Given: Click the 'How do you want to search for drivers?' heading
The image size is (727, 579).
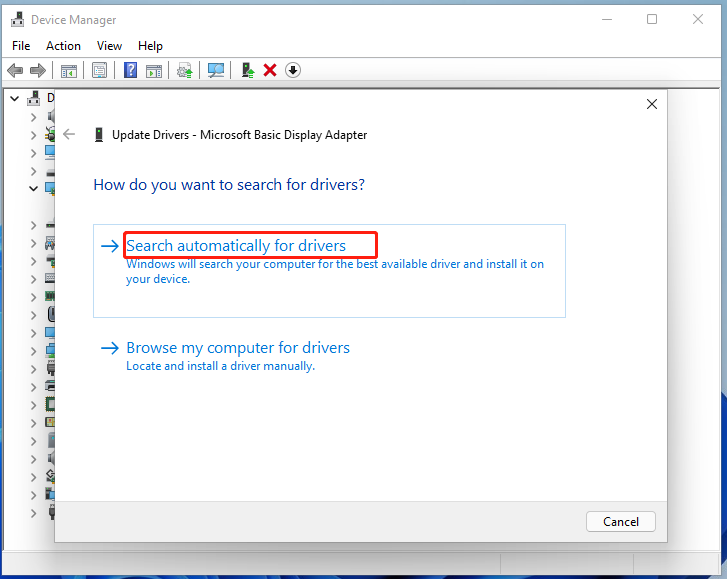Looking at the screenshot, I should coord(229,185).
